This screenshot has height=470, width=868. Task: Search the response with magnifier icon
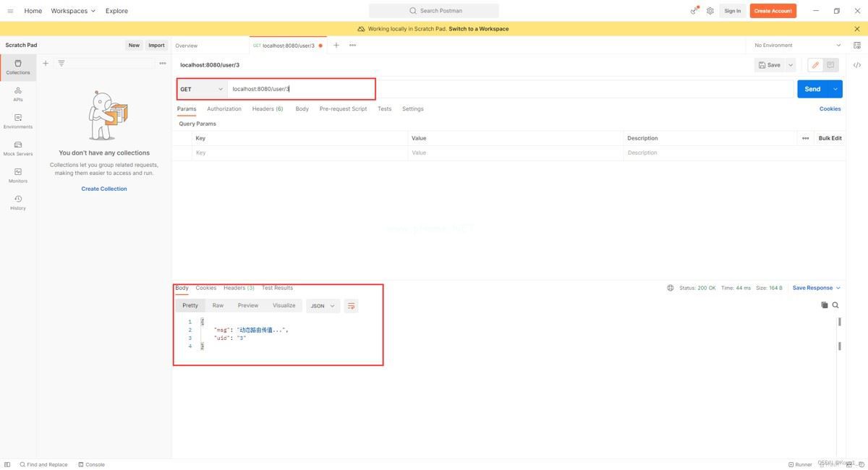[835, 305]
